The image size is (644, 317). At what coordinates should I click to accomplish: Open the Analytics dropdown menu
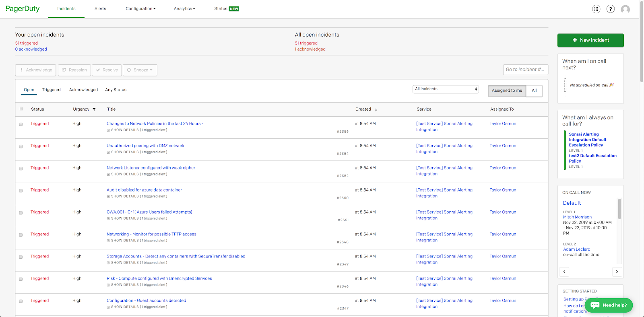point(184,9)
